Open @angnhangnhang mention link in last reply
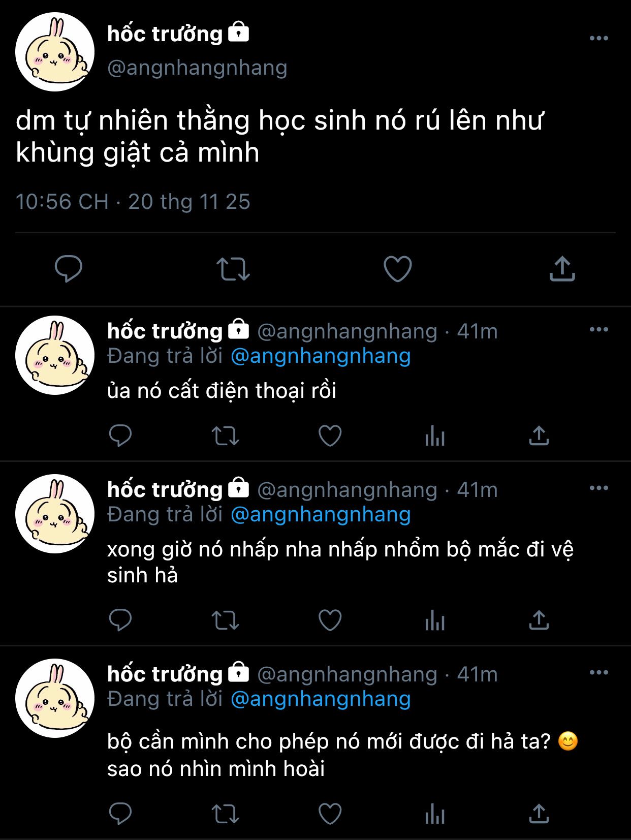The height and width of the screenshot is (840, 631). [321, 699]
